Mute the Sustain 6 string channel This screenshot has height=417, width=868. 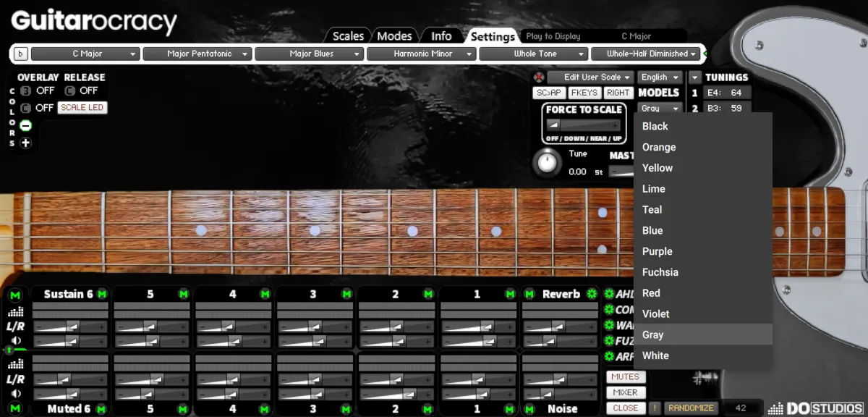[x=101, y=294]
